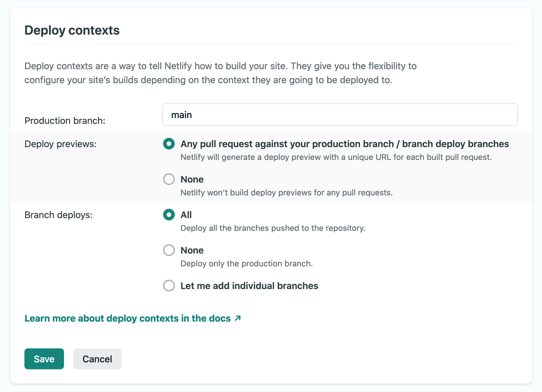
Task: Click the selected All radio button
Action: [169, 215]
